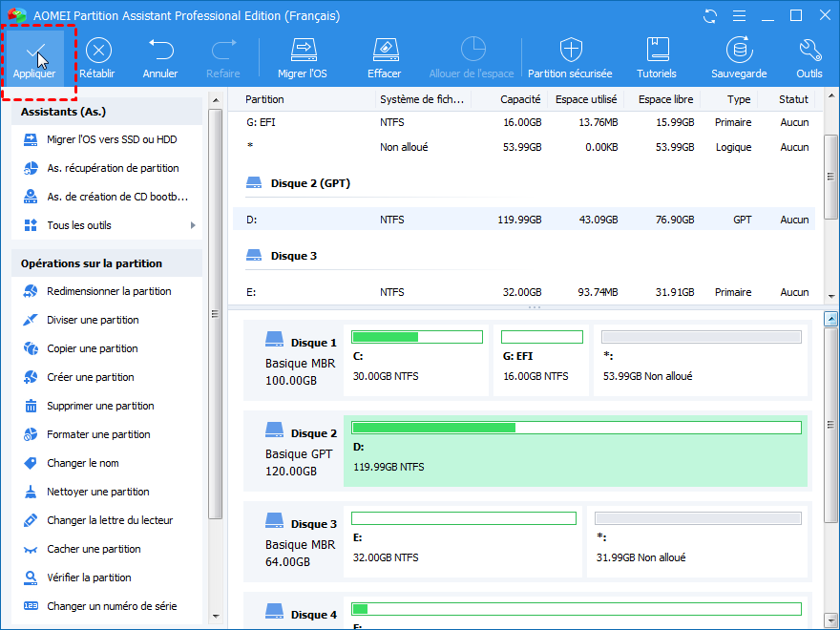Click the Rétablir toolbar icon

coord(98,51)
